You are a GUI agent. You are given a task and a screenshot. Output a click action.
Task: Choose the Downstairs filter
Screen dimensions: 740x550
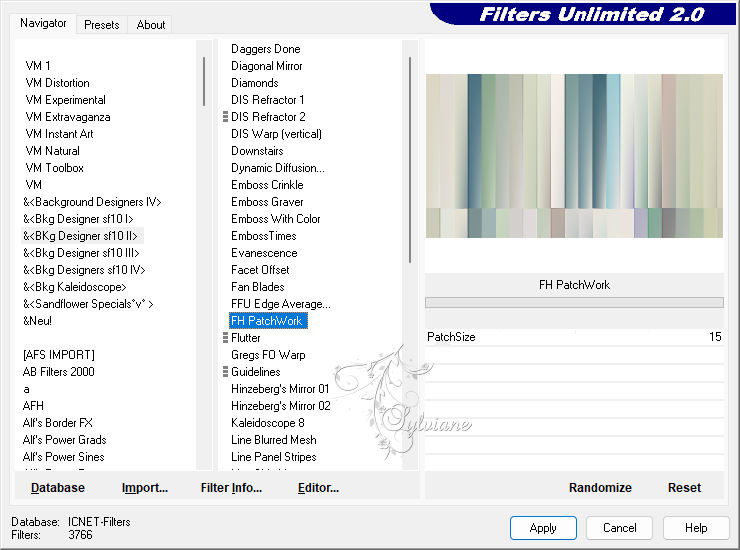pyautogui.click(x=257, y=151)
